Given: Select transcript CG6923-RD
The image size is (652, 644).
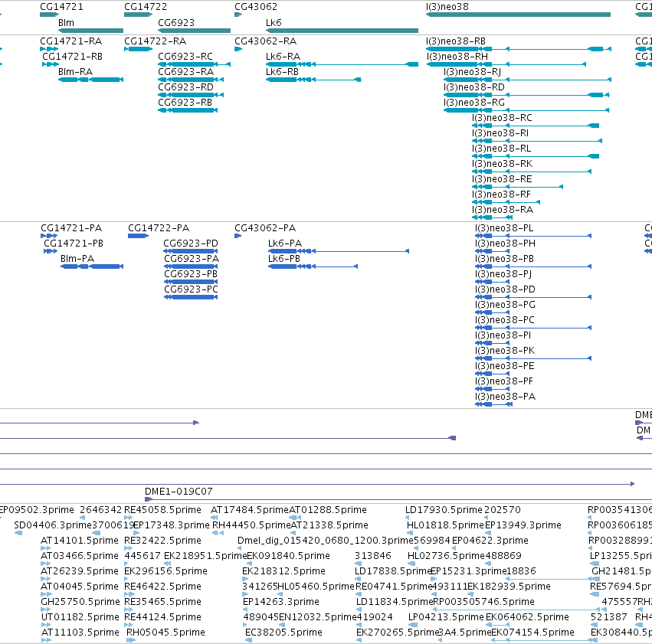Looking at the screenshot, I should click(x=191, y=95).
